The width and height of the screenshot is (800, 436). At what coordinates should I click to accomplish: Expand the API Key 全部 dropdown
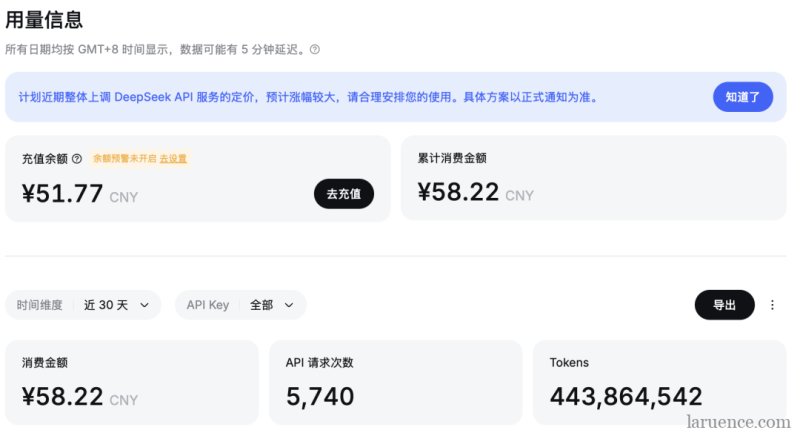pos(241,305)
